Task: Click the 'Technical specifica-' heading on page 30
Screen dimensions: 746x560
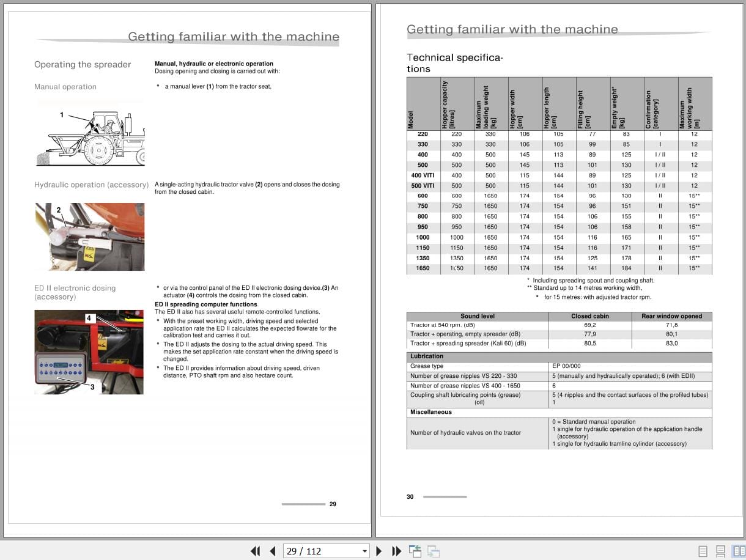Action: [455, 57]
